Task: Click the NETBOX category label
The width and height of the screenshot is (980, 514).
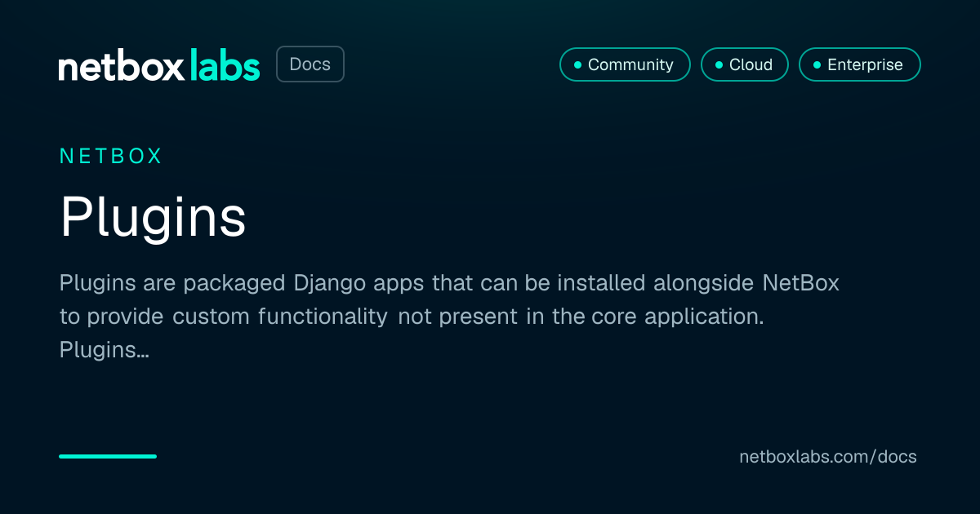Action: (111, 156)
